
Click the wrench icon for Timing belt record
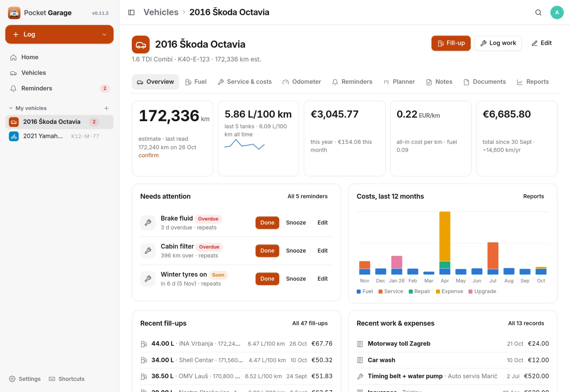(x=360, y=376)
